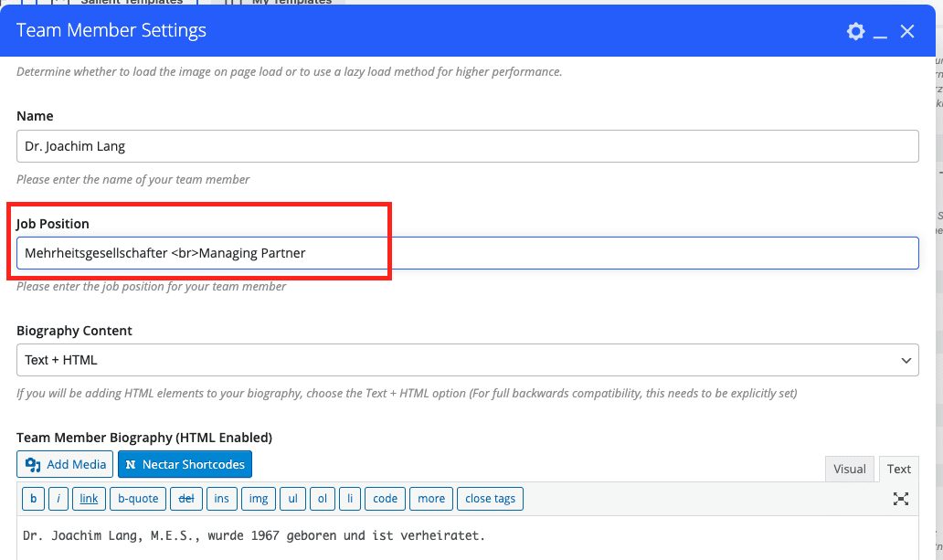This screenshot has height=560, width=943.
Task: Switch to the Visual editor tab
Action: 849,469
